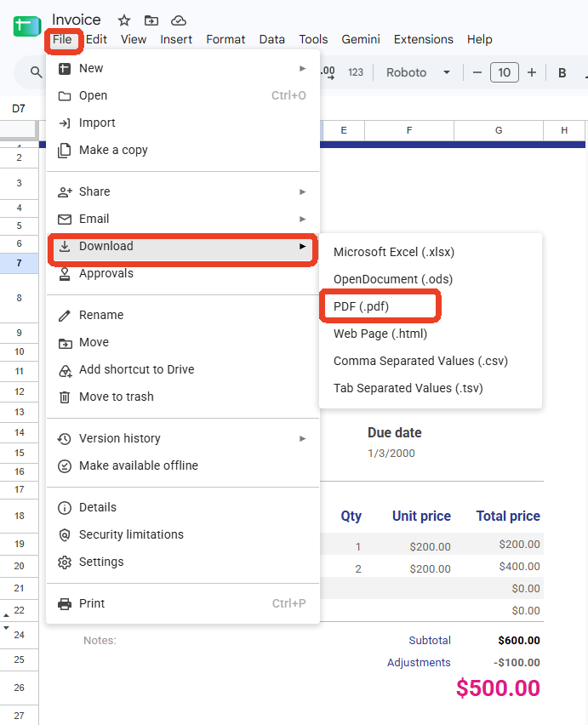Image resolution: width=588 pixels, height=725 pixels.
Task: Open the Google Sheets home icon
Action: tap(27, 26)
